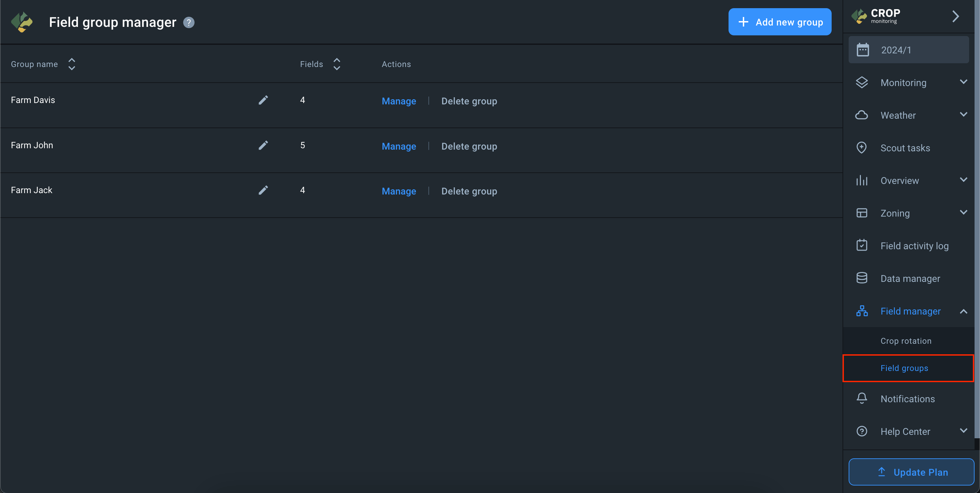Rename Farm Jack using the pencil icon
980x493 pixels.
tap(263, 190)
